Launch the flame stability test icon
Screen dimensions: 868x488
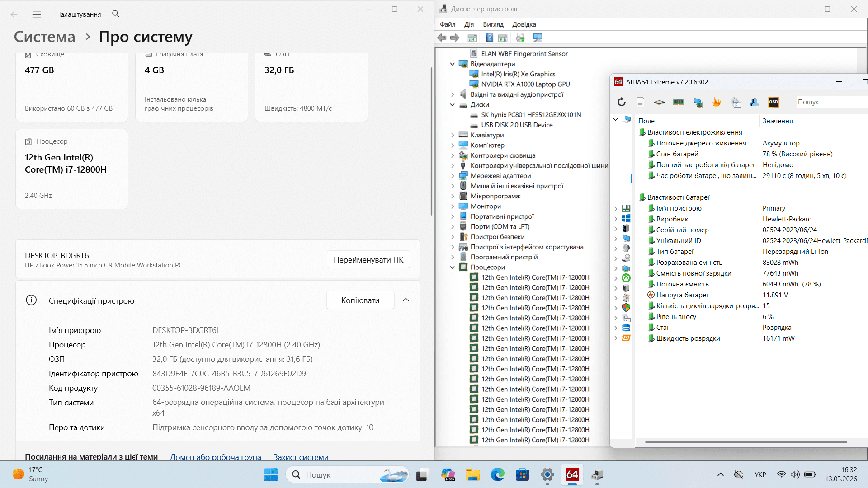tap(717, 102)
